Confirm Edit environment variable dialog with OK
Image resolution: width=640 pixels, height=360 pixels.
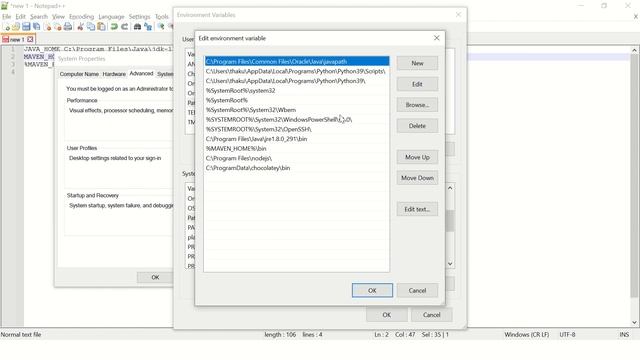(372, 291)
